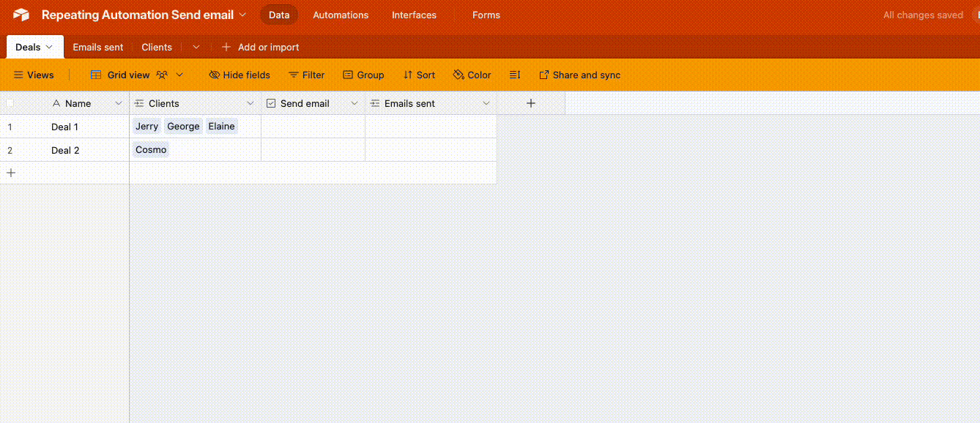This screenshot has height=423, width=980.
Task: Click the checkbox icon in Send email header
Action: point(271,103)
